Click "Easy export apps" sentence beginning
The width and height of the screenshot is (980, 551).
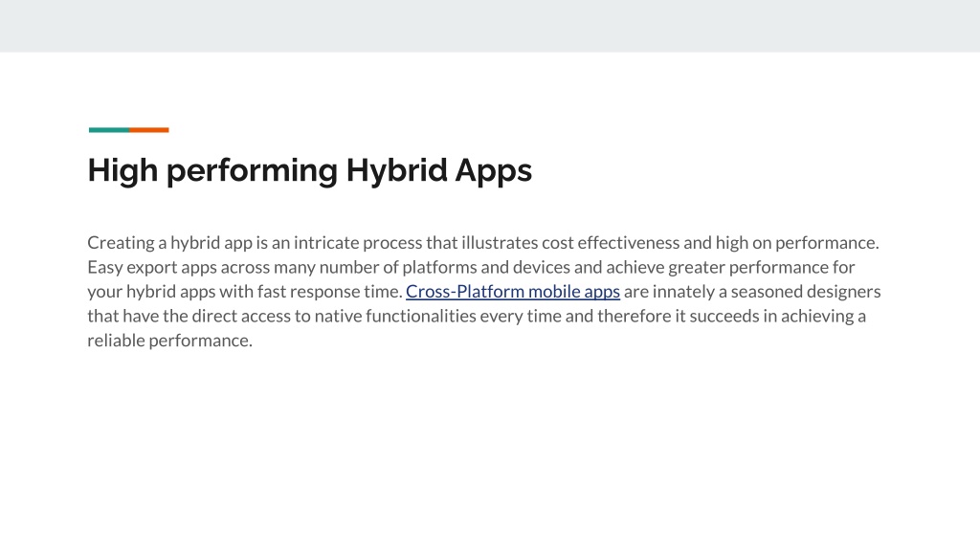click(x=152, y=268)
